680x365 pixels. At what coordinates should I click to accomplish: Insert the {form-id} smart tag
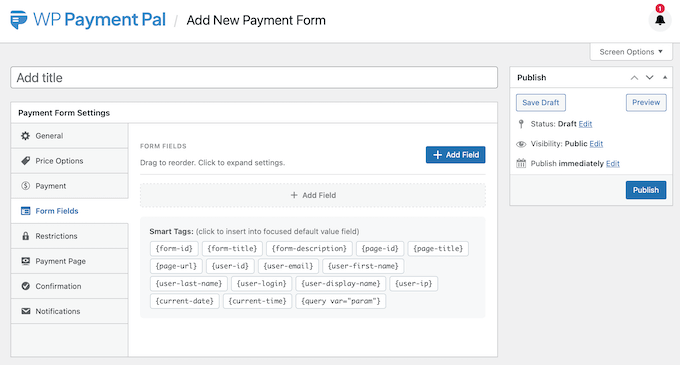pos(174,248)
